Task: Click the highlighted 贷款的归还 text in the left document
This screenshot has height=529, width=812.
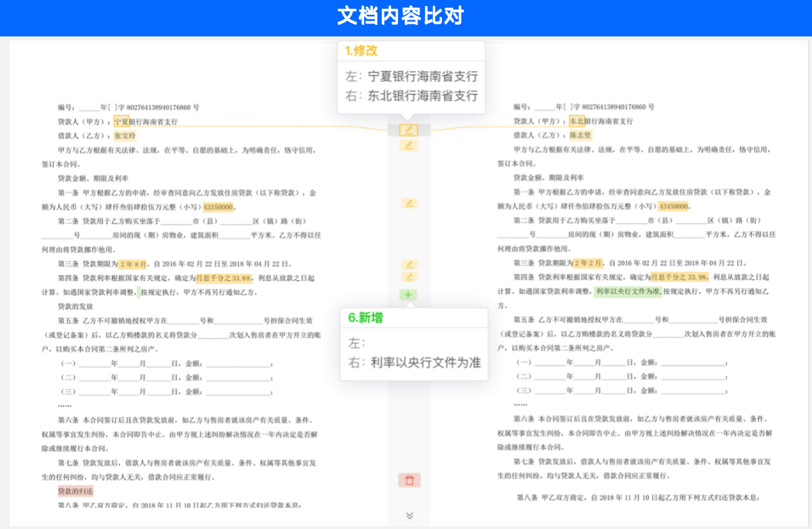Action: point(75,491)
